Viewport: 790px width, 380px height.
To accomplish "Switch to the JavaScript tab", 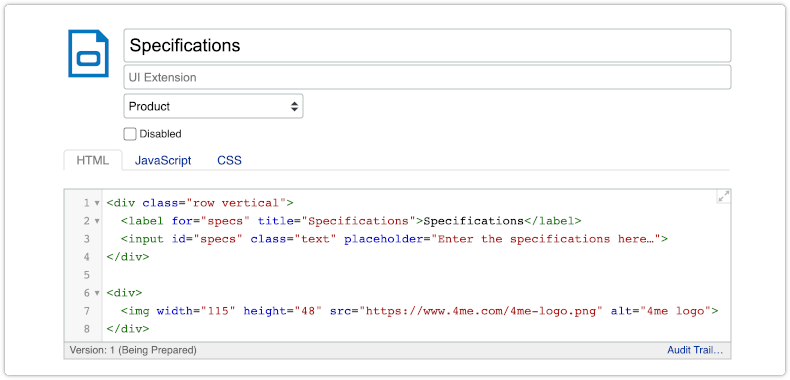I will tap(163, 161).
